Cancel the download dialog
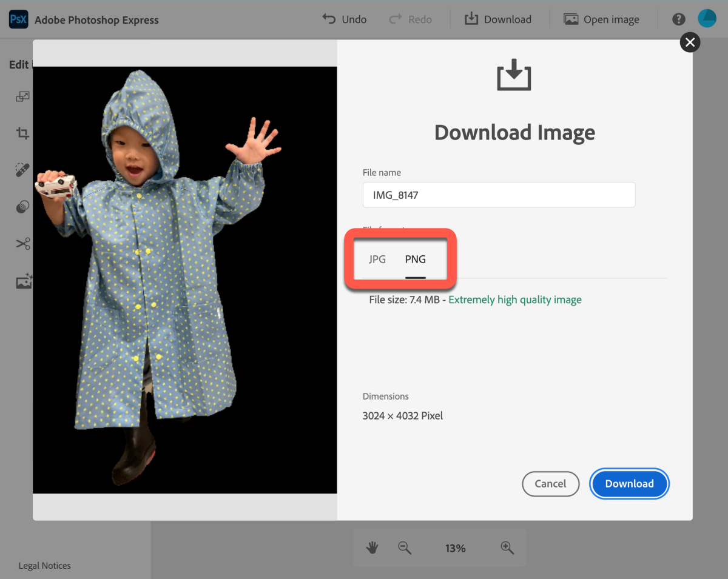 550,484
